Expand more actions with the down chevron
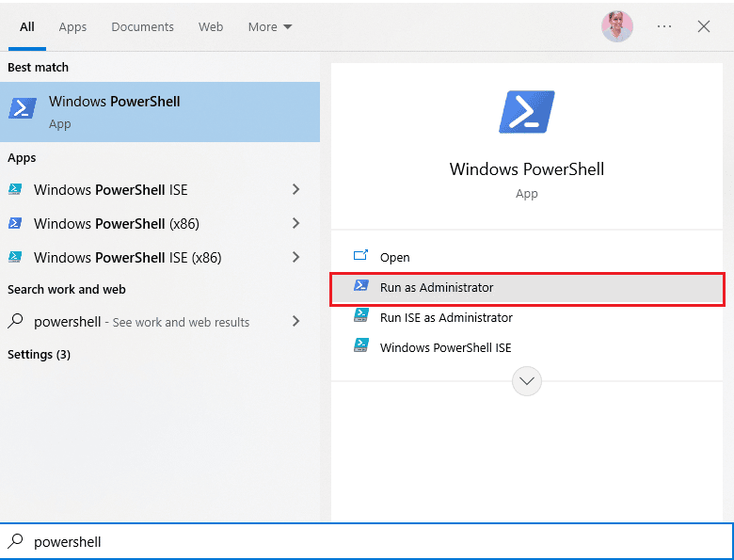734x560 pixels. (x=527, y=381)
